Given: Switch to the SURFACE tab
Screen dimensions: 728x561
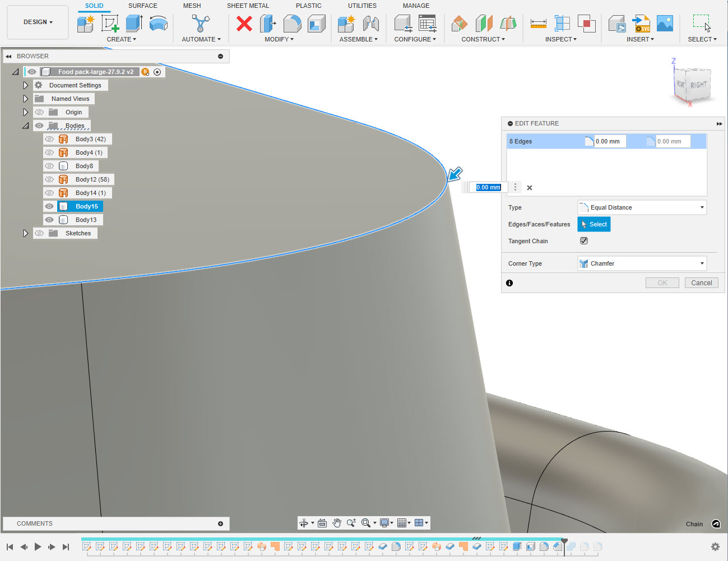Looking at the screenshot, I should (x=143, y=6).
